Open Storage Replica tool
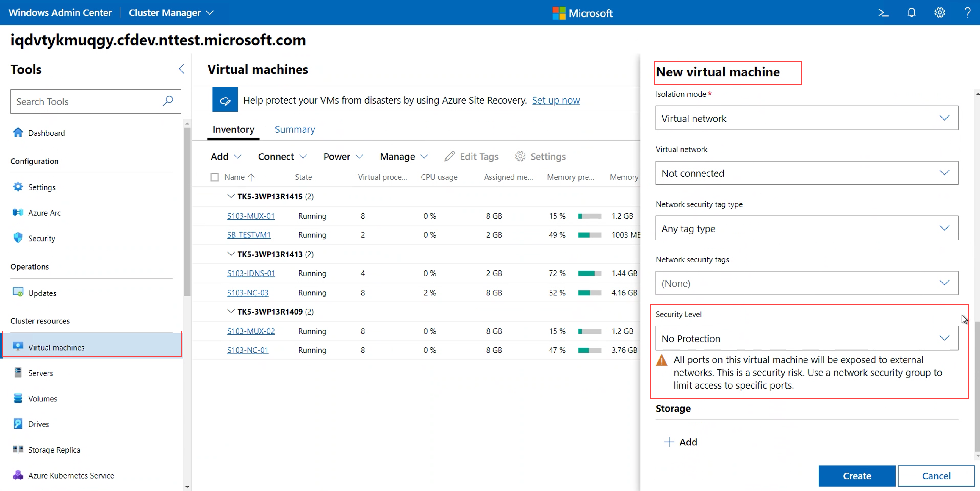Viewport: 980px width, 491px height. (54, 450)
